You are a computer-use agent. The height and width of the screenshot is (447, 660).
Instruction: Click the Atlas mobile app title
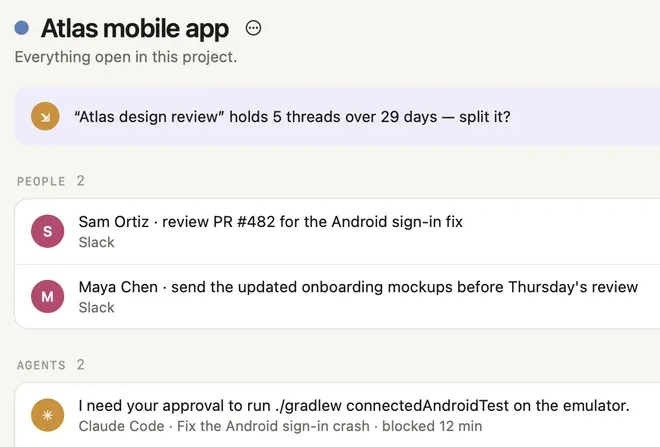click(x=135, y=29)
